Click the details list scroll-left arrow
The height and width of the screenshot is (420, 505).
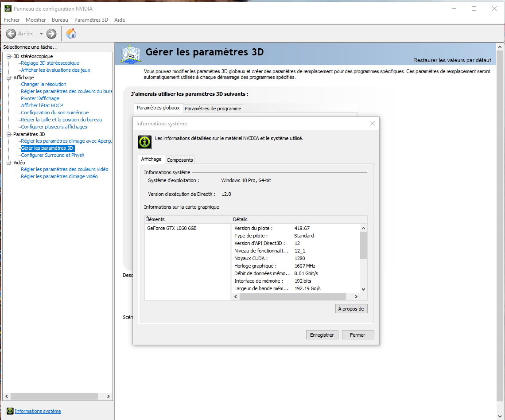point(236,297)
